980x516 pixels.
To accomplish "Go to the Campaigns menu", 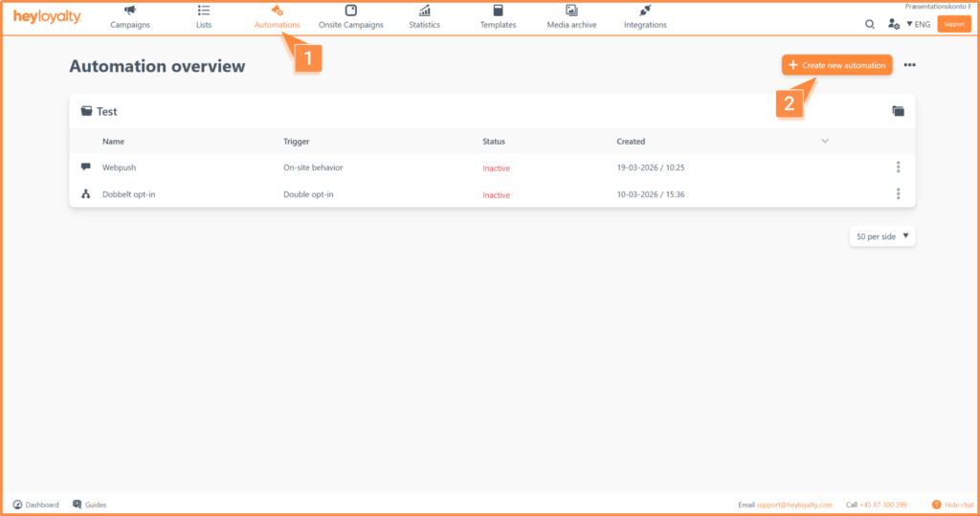I will [130, 16].
